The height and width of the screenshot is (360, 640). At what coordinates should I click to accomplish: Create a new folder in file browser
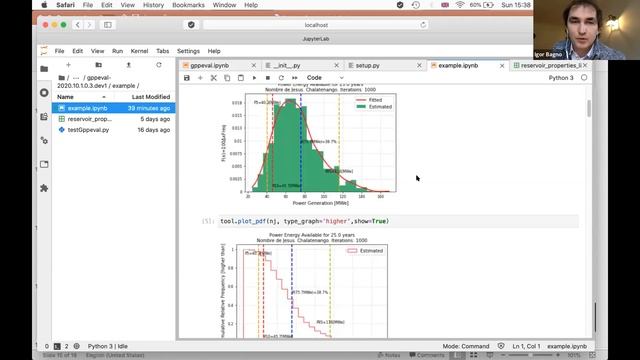pos(98,65)
